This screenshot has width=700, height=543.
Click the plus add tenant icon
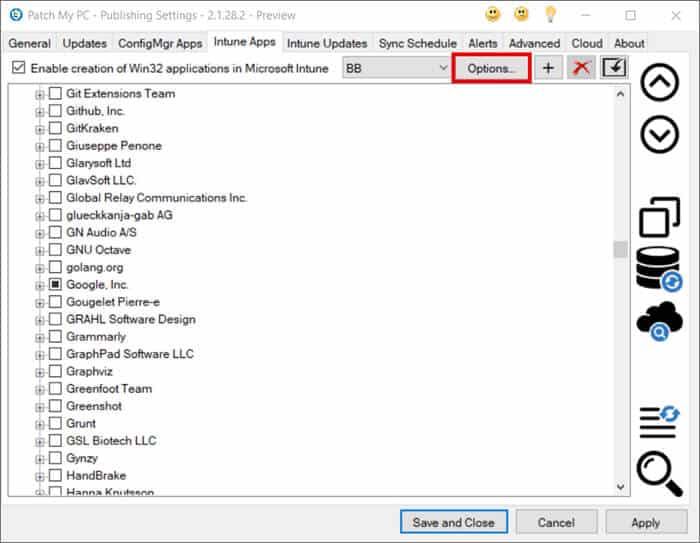point(548,68)
